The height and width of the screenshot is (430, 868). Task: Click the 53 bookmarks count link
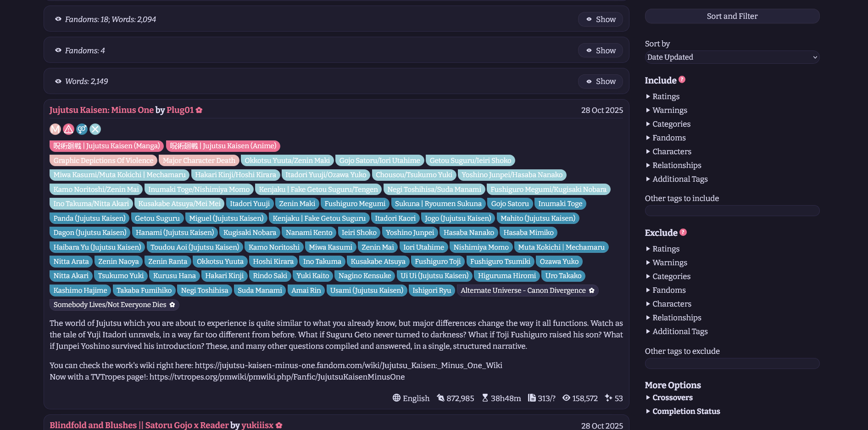pos(618,398)
